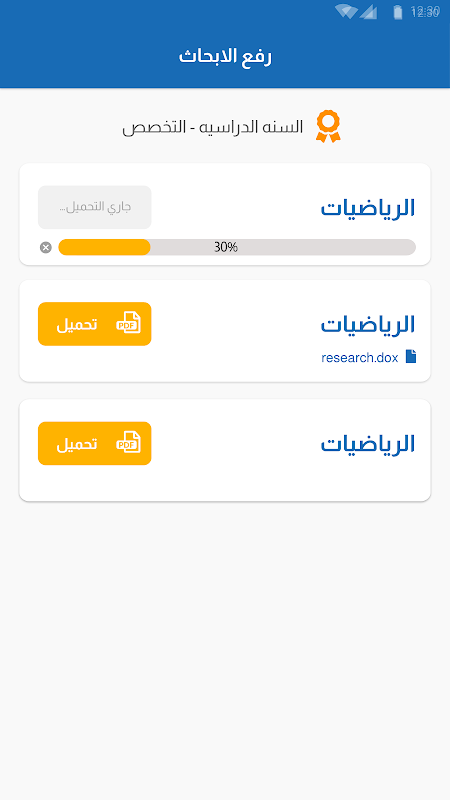Click the orange filled part of the progress bar
This screenshot has height=800, width=450.
tap(104, 247)
